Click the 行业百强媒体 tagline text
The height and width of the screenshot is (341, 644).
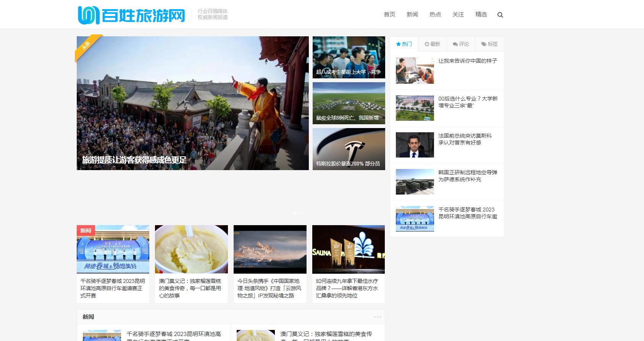pyautogui.click(x=213, y=11)
